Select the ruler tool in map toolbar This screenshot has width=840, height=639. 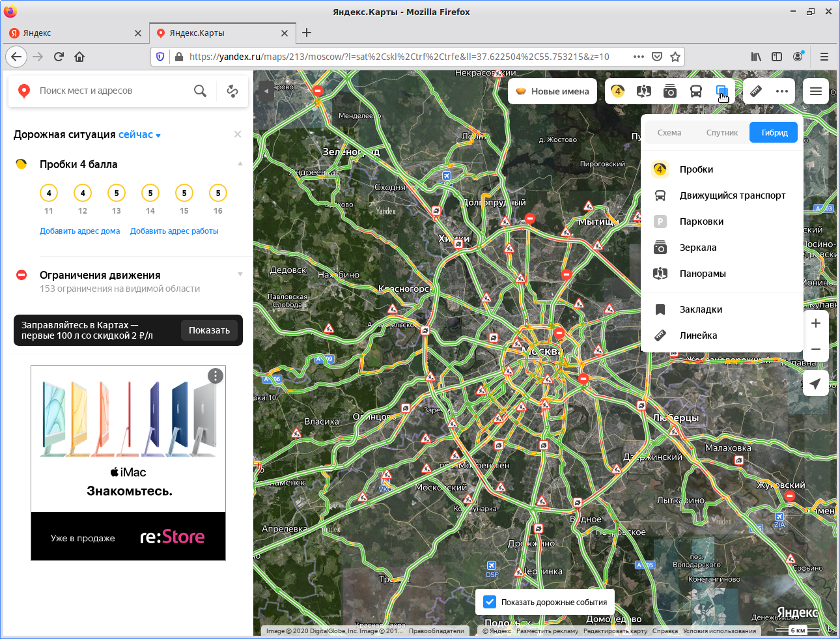click(x=756, y=91)
